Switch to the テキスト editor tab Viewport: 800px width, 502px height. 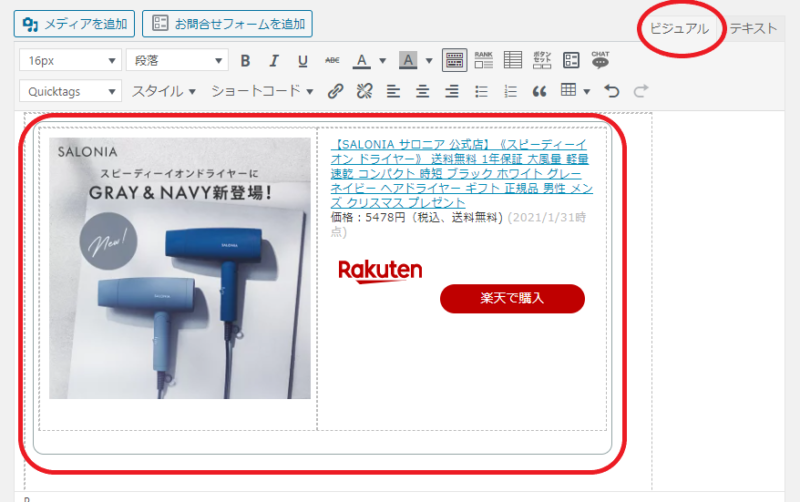pos(753,29)
